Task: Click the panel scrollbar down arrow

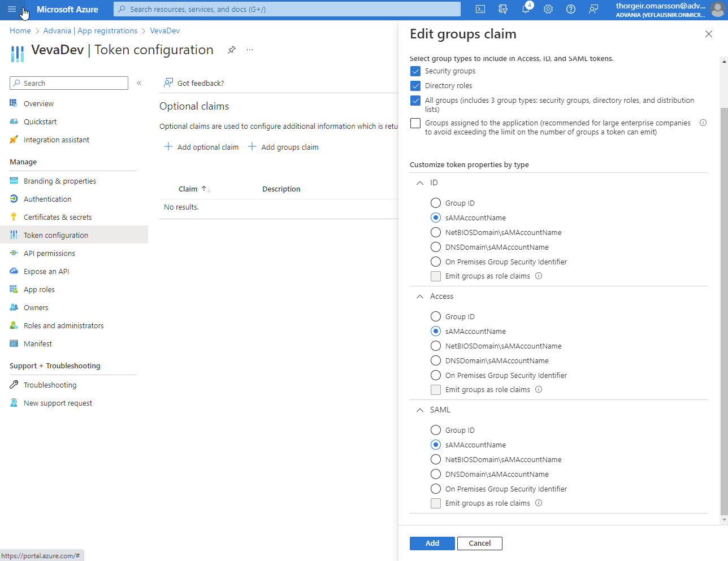Action: click(x=724, y=520)
